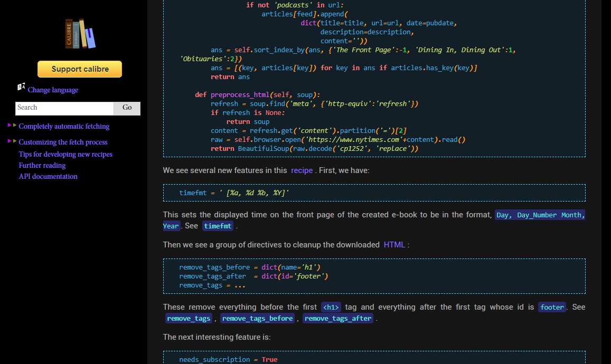
Task: Click the Support calibre button
Action: 79,69
